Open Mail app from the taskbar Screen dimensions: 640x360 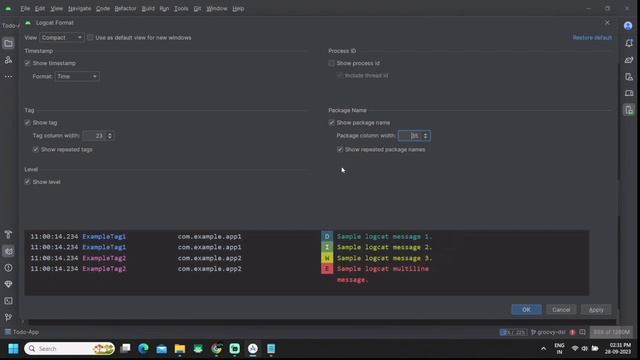pyautogui.click(x=162, y=349)
